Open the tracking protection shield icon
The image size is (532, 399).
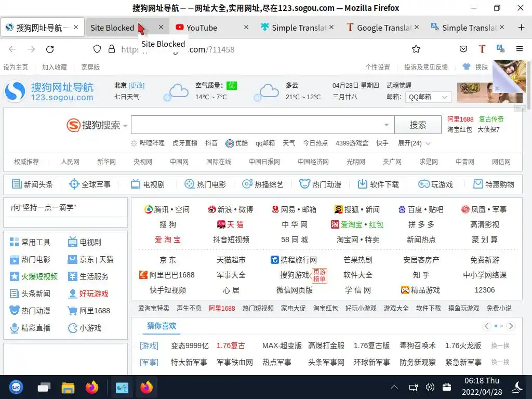point(97,49)
